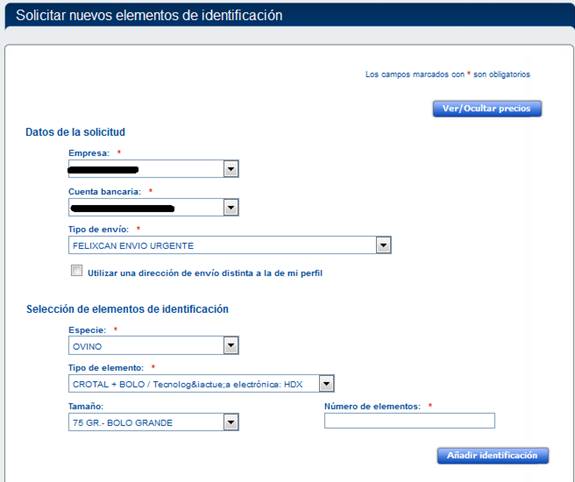This screenshot has height=482, width=575.
Task: Click the 'Selección de elementos de identificación' heading
Action: pos(127,309)
